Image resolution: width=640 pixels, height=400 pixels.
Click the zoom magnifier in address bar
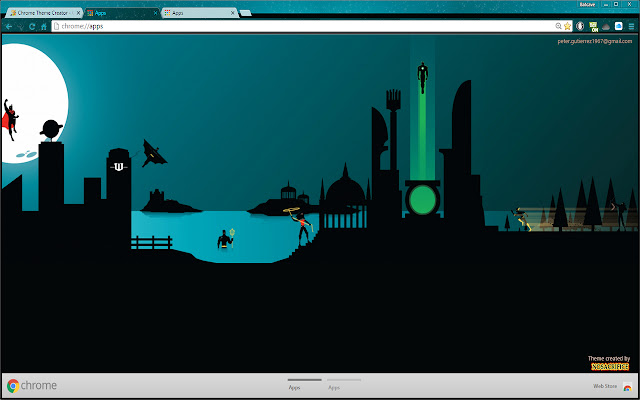(558, 26)
